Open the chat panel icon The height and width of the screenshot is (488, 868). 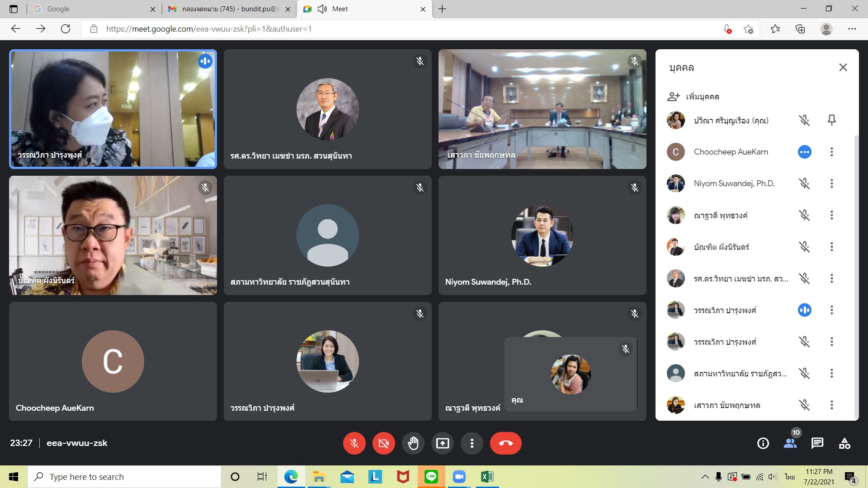point(817,443)
